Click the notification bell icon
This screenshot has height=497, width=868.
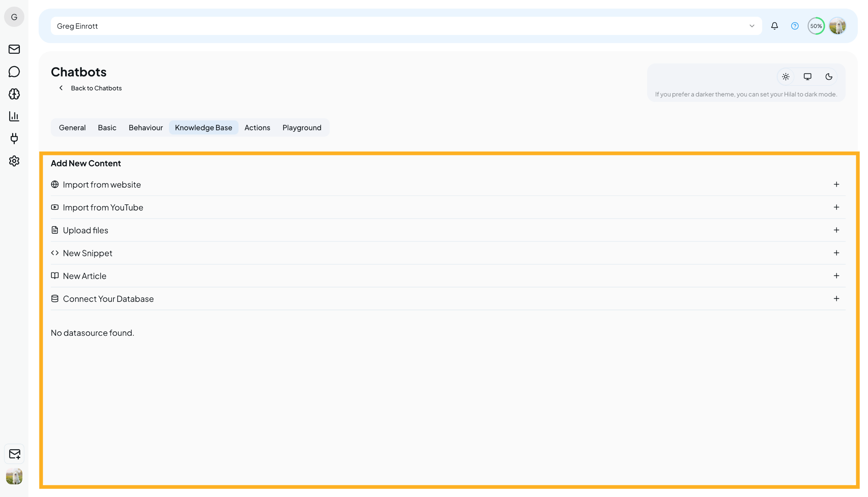(x=774, y=26)
